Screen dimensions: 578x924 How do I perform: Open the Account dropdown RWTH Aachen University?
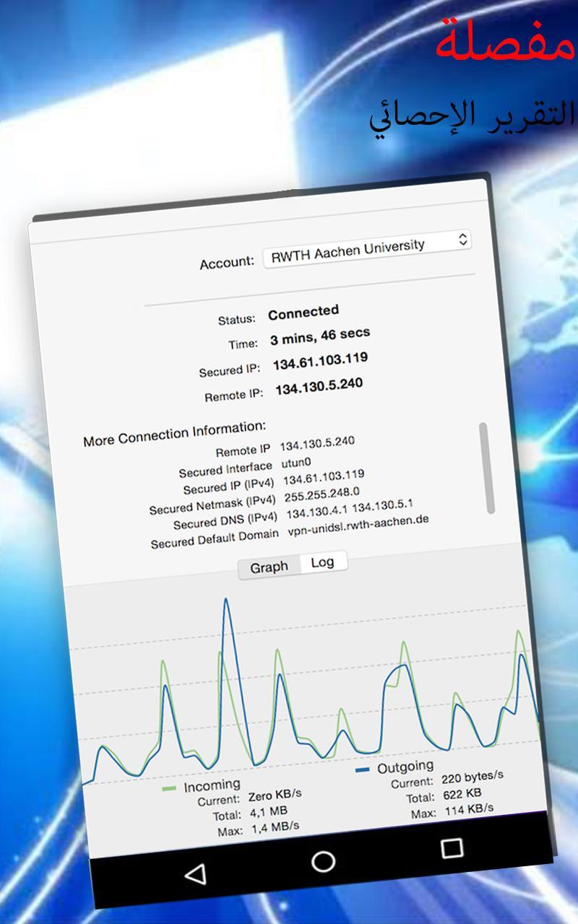tap(367, 250)
